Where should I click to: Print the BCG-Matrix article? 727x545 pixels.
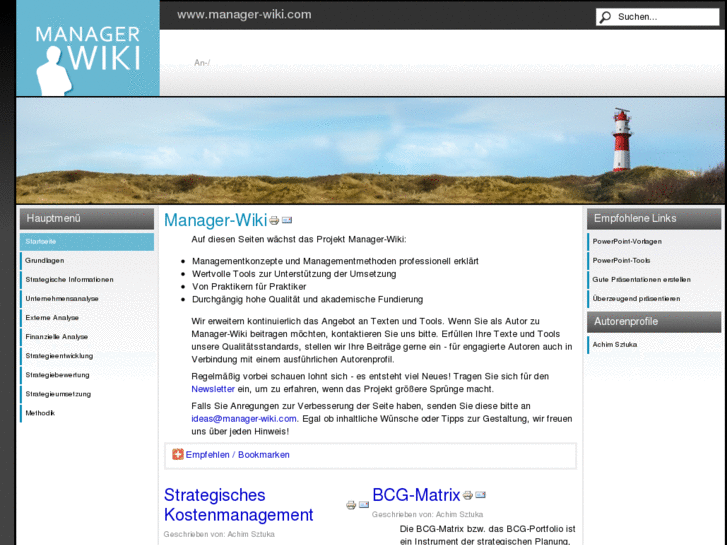467,495
